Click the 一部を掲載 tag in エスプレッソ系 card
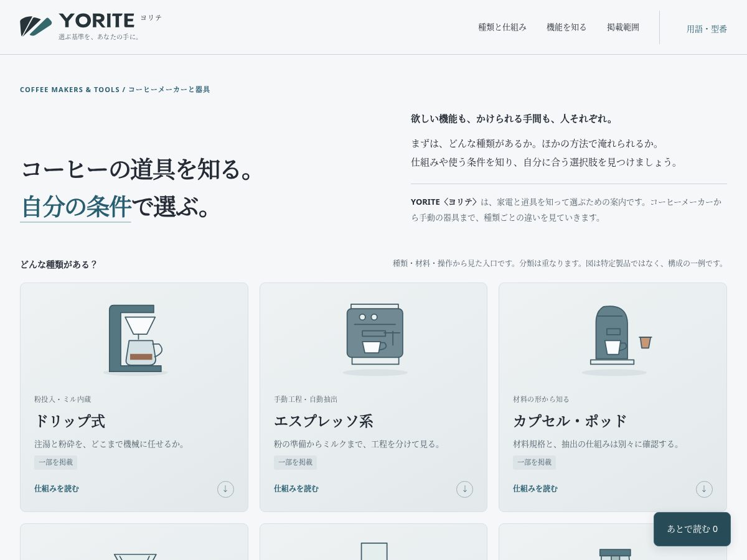 pyautogui.click(x=295, y=462)
